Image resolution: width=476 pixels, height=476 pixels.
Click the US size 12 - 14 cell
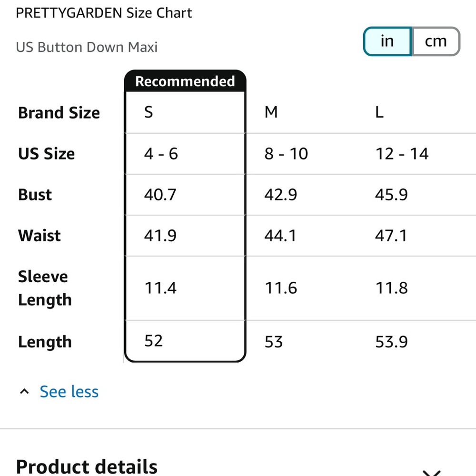pos(402,154)
